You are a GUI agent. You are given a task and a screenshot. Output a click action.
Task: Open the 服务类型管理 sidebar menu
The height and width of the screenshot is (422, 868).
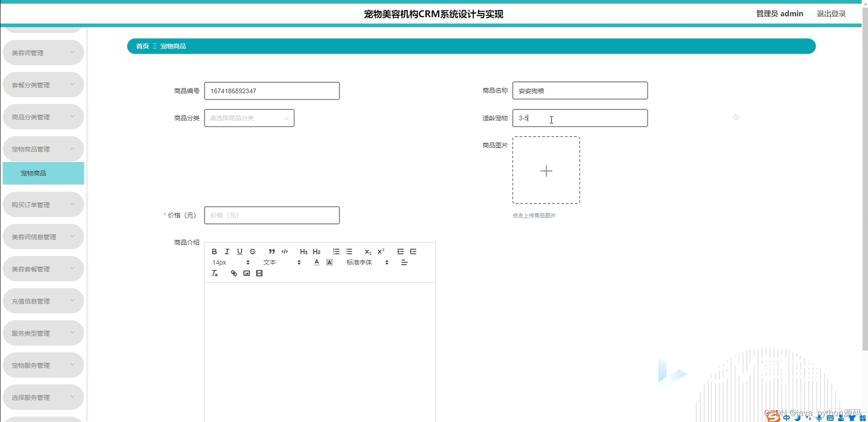click(x=43, y=333)
